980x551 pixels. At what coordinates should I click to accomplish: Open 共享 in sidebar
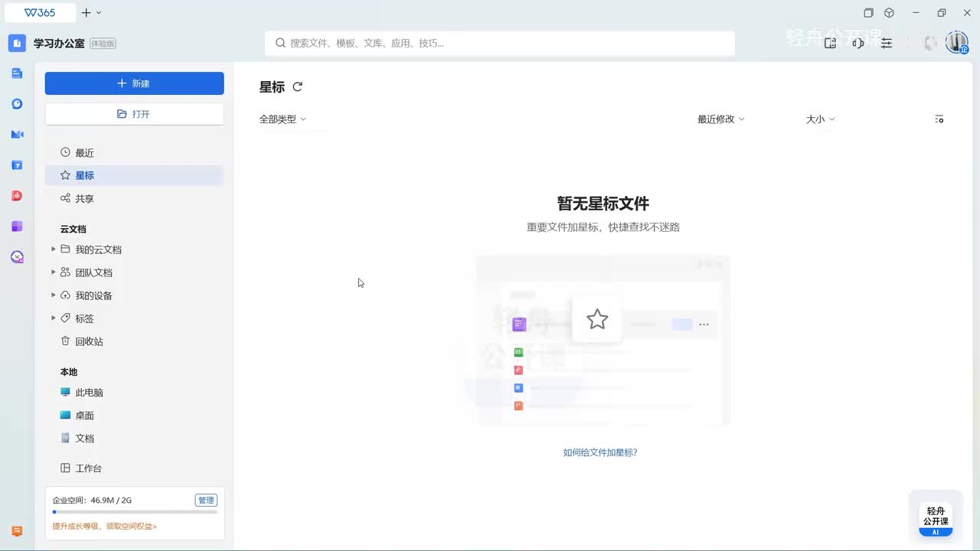(x=134, y=198)
